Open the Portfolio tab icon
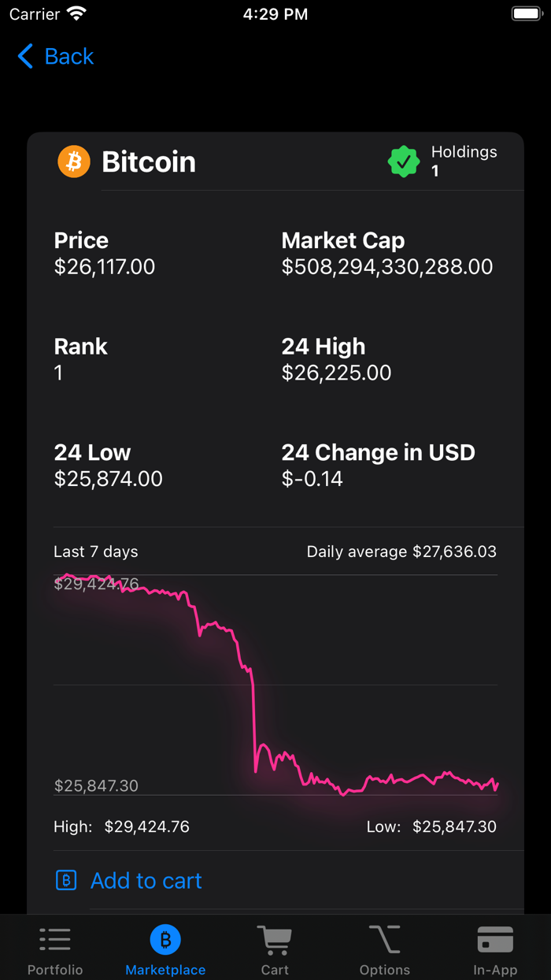Image resolution: width=551 pixels, height=980 pixels. click(55, 938)
